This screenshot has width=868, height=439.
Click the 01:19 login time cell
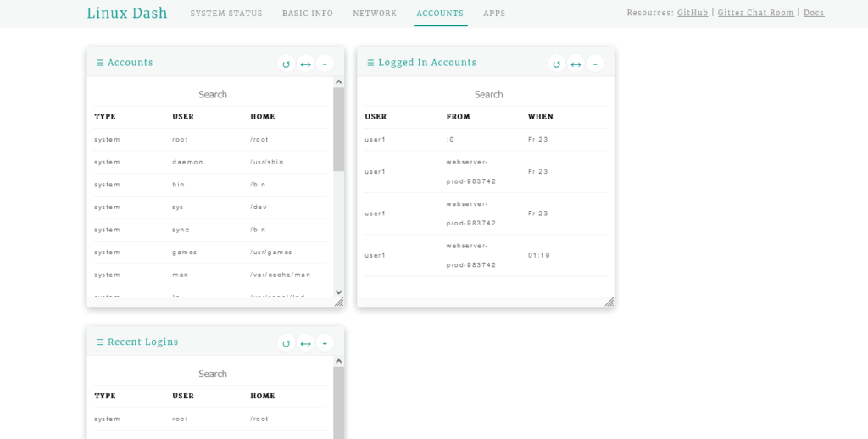click(x=539, y=256)
